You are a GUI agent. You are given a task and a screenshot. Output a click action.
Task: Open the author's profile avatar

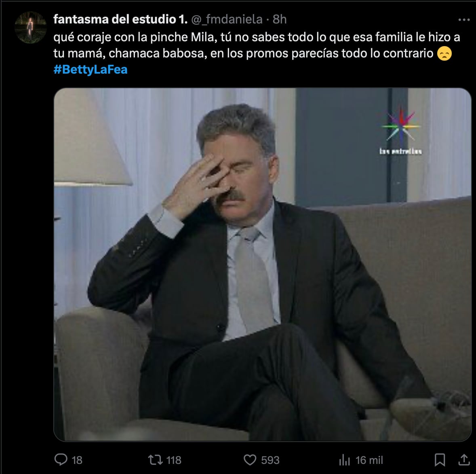coord(30,27)
